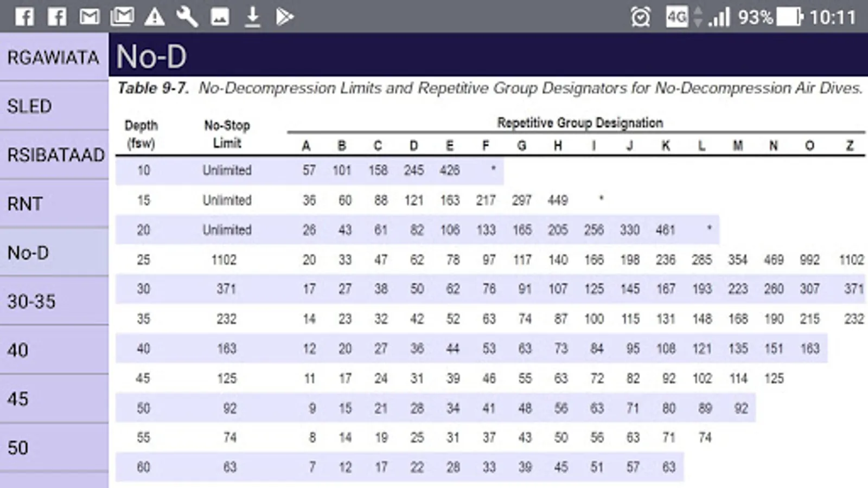Screen dimensions: 868x488
Task: Click the Z group column header
Action: click(x=850, y=145)
